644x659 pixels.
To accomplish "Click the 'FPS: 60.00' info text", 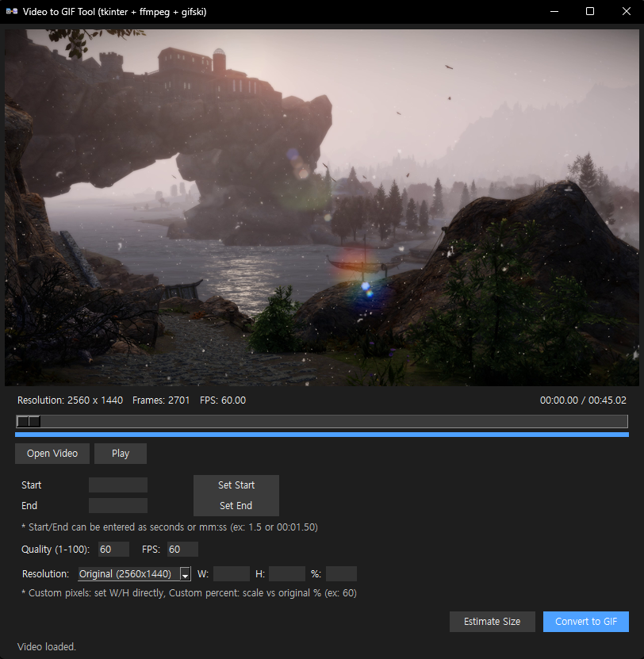I will 223,400.
